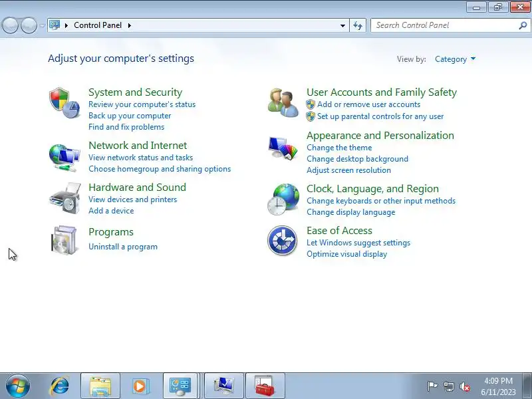The image size is (532, 399).
Task: Expand the address bar history dropdown arrow
Action: 342,25
